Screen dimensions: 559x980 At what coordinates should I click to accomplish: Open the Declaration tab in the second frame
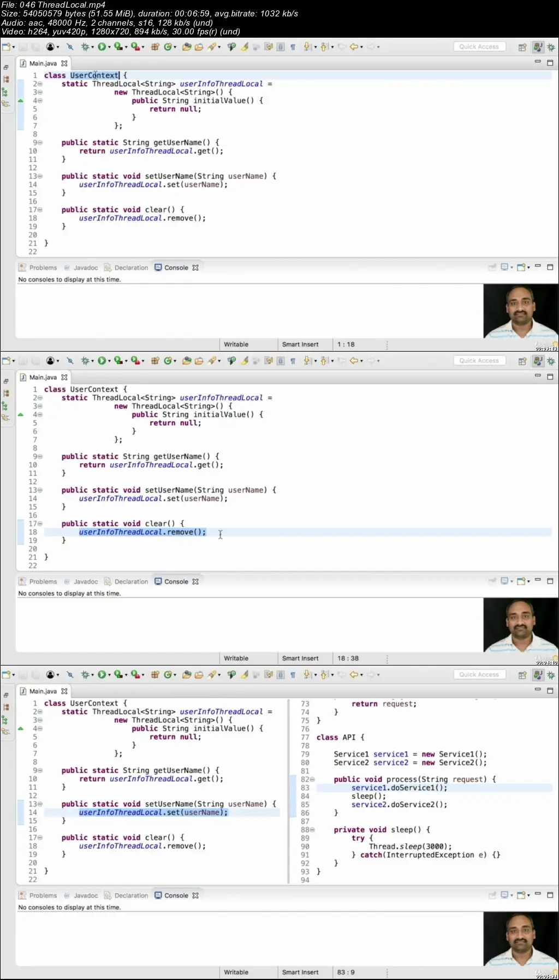tap(126, 581)
